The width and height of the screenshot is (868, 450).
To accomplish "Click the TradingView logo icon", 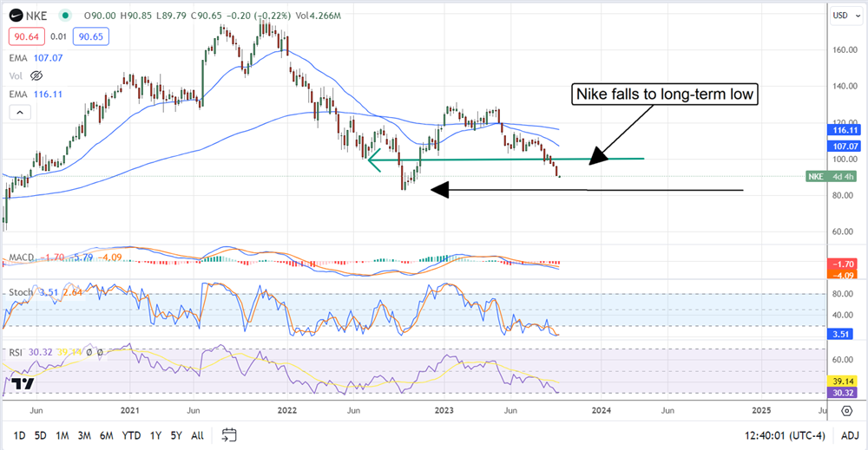I will 23,383.
